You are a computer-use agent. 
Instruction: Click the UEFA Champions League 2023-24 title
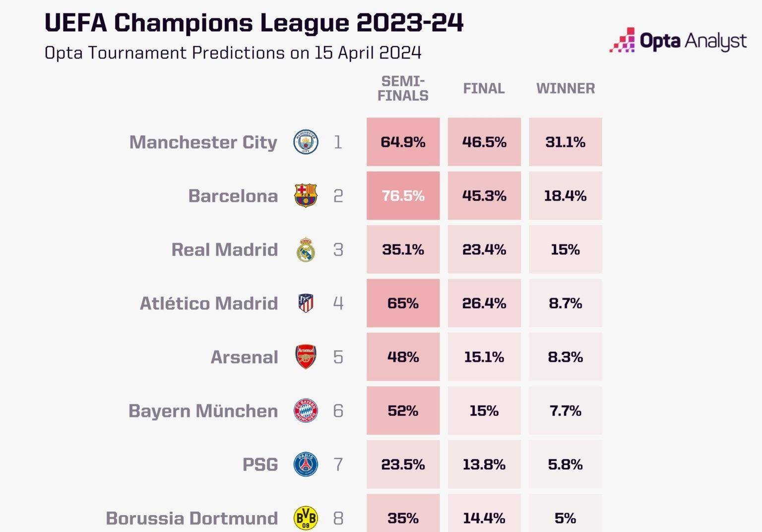coord(254,23)
